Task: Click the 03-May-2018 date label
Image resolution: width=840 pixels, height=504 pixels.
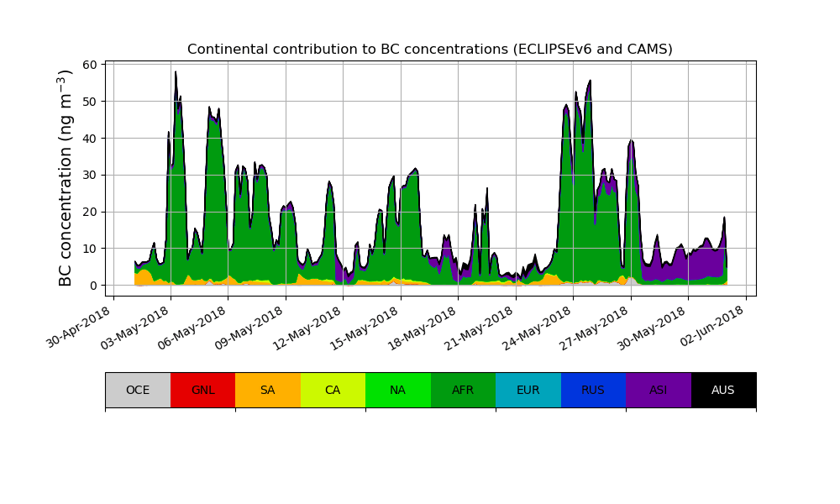Action: 136,327
